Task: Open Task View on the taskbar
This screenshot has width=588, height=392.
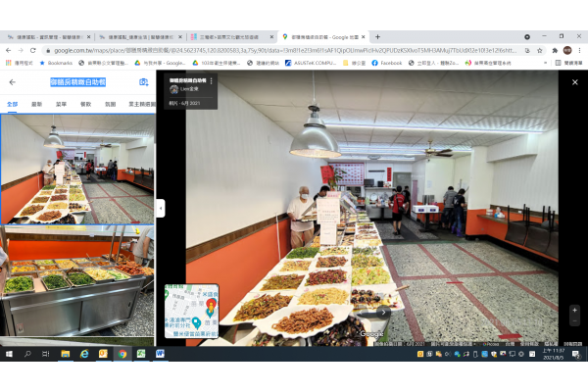Action: [46, 354]
